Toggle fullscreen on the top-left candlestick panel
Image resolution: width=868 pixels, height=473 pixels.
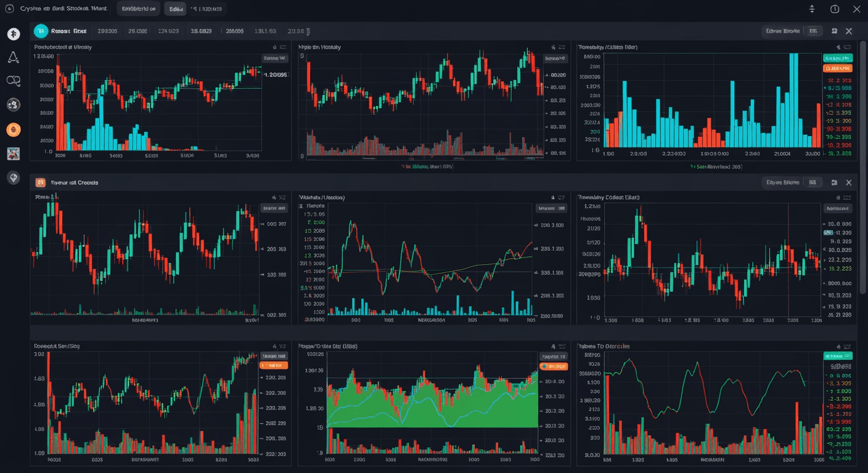pos(284,46)
